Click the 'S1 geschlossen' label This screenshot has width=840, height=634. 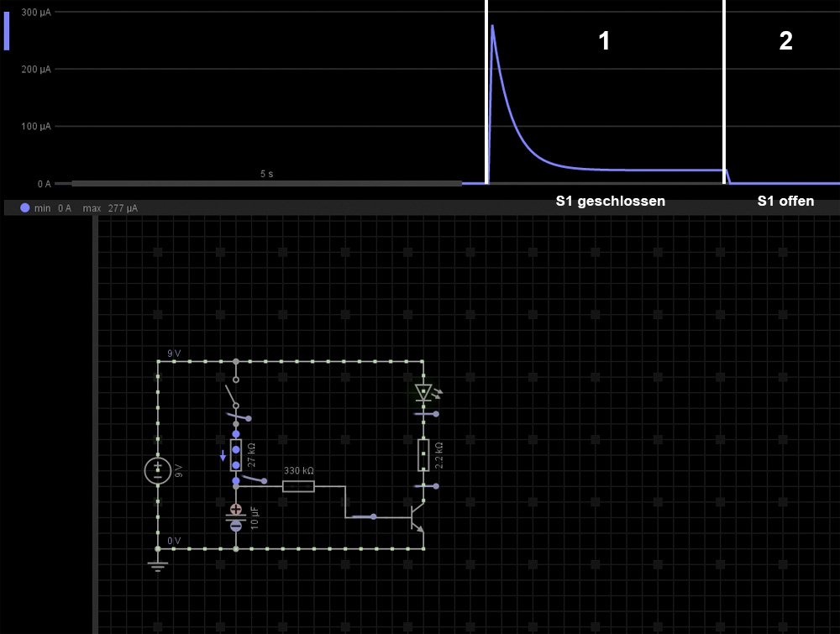point(611,202)
